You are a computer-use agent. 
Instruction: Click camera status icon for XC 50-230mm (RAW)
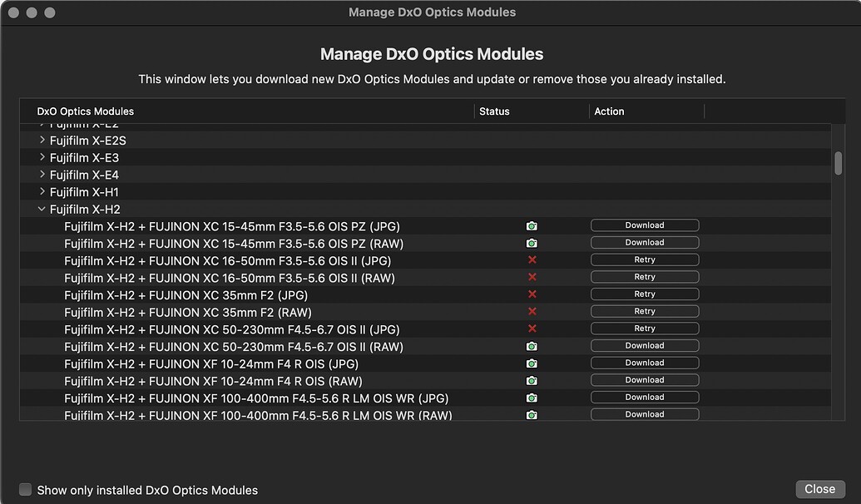tap(532, 347)
